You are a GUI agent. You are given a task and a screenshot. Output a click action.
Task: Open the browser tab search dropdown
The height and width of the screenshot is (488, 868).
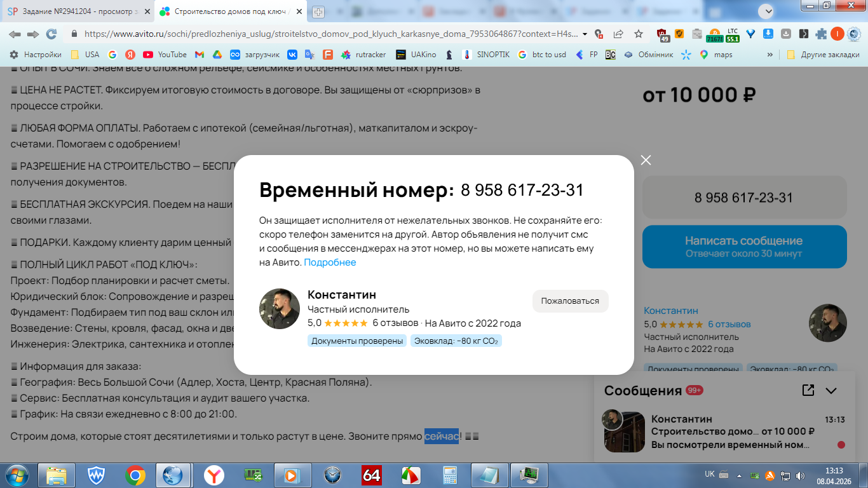(766, 11)
